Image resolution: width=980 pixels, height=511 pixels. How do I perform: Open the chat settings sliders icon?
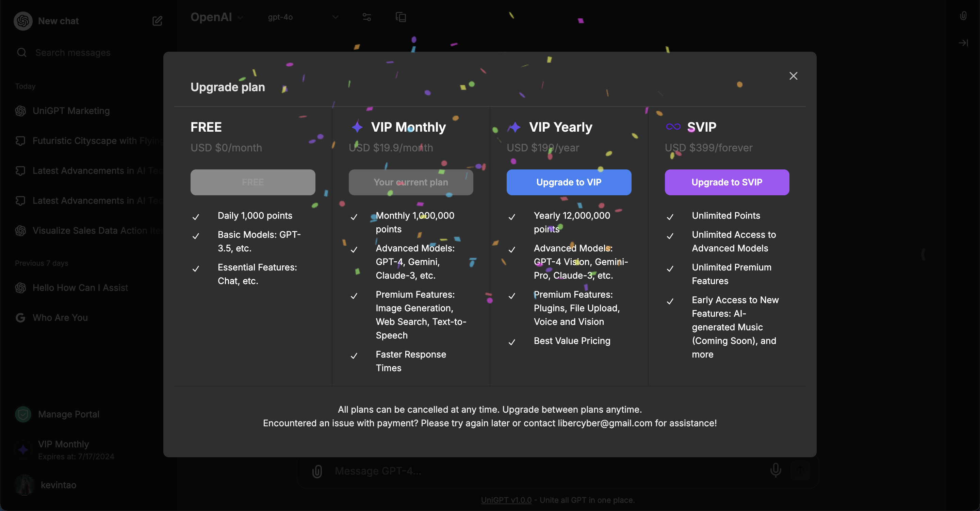367,17
